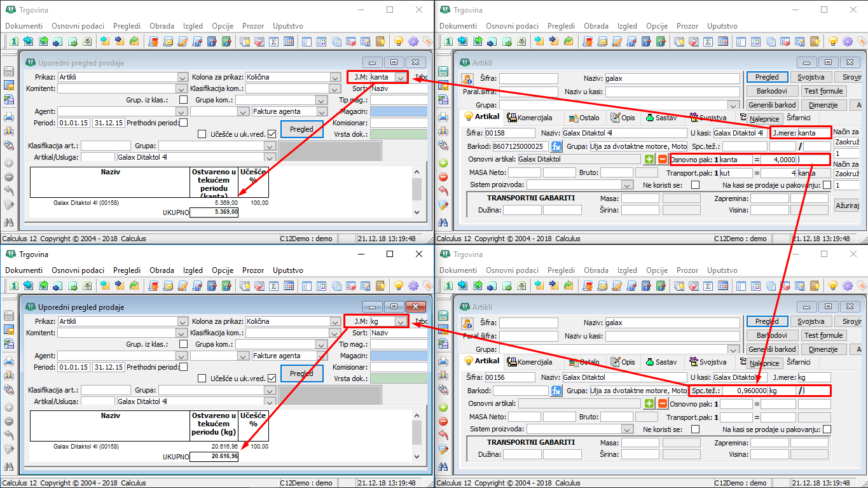
Task: Click orange minus square in article 00156 window
Action: 663,403
